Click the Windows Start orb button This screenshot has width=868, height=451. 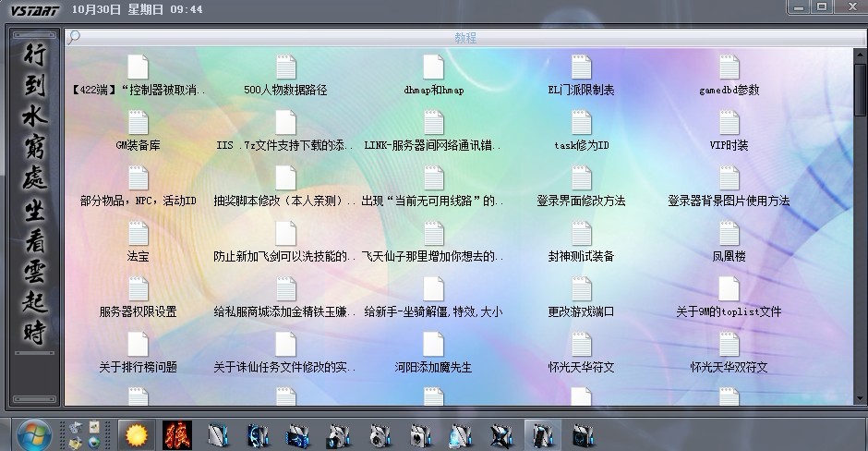34,434
